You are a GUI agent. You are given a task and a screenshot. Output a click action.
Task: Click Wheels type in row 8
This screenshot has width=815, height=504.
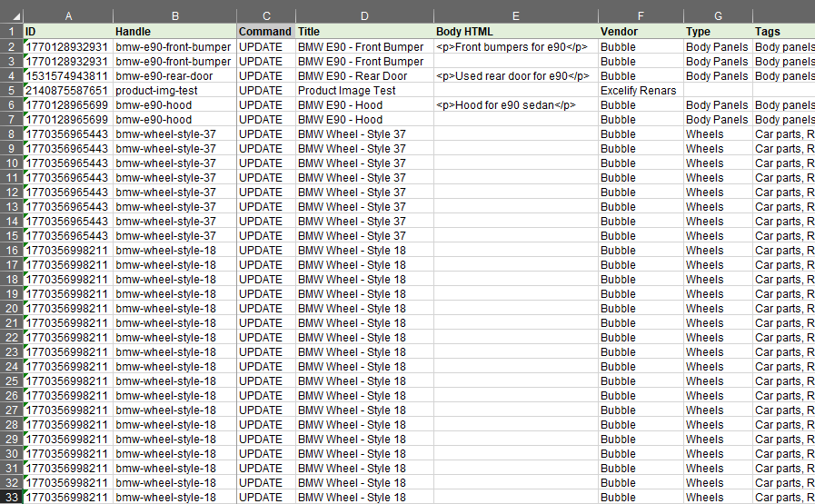[x=718, y=134]
